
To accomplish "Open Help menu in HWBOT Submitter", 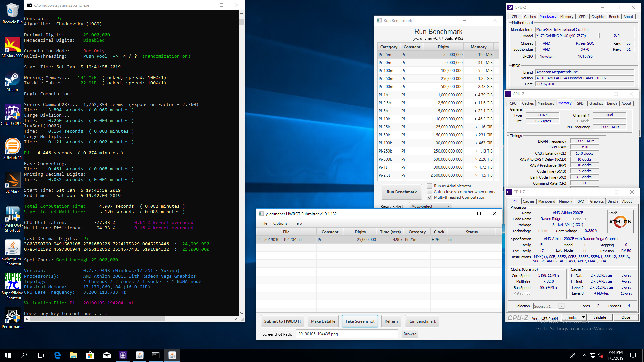I will [298, 223].
